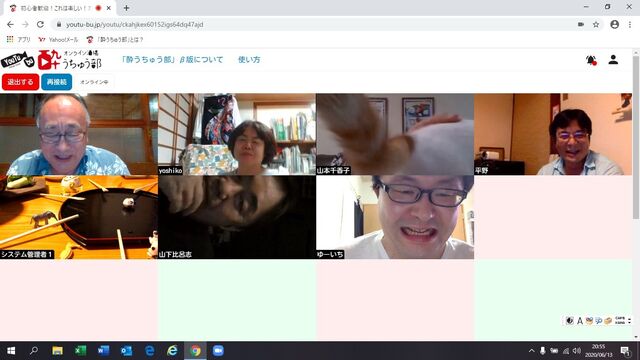Viewport: 640px width, 360px height.
Task: Click the red 退出する leave button
Action: pos(20,82)
